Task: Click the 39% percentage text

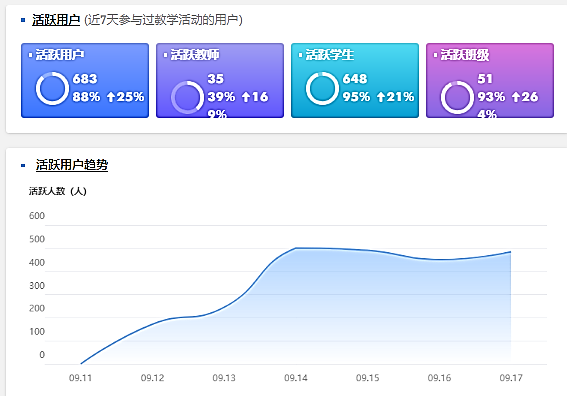Action: 221,97
